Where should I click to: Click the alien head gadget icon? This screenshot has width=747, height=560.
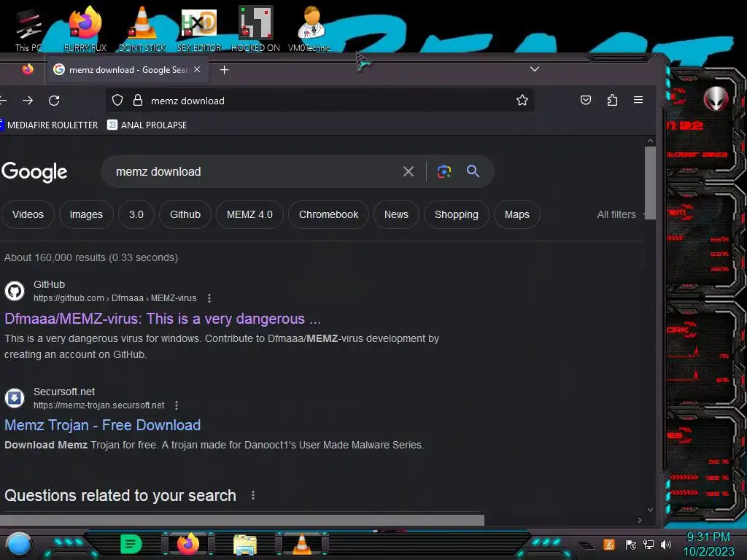(716, 99)
